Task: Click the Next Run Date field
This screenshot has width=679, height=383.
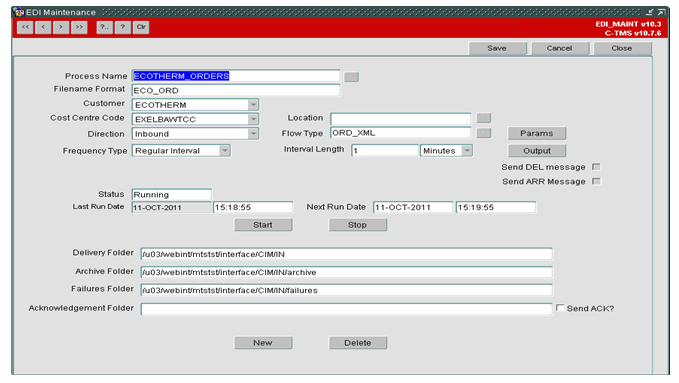Action: [x=413, y=208]
